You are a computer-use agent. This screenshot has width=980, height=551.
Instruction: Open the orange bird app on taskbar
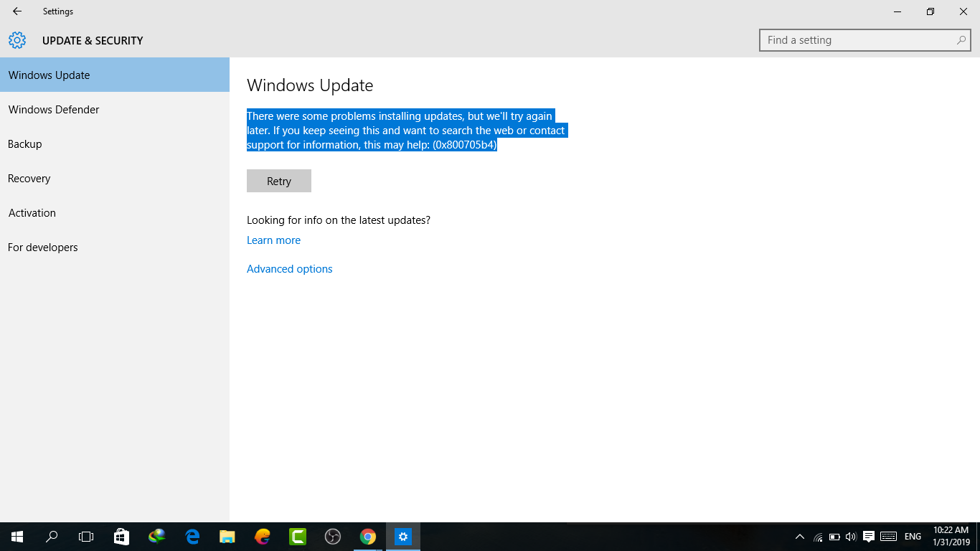pyautogui.click(x=263, y=537)
